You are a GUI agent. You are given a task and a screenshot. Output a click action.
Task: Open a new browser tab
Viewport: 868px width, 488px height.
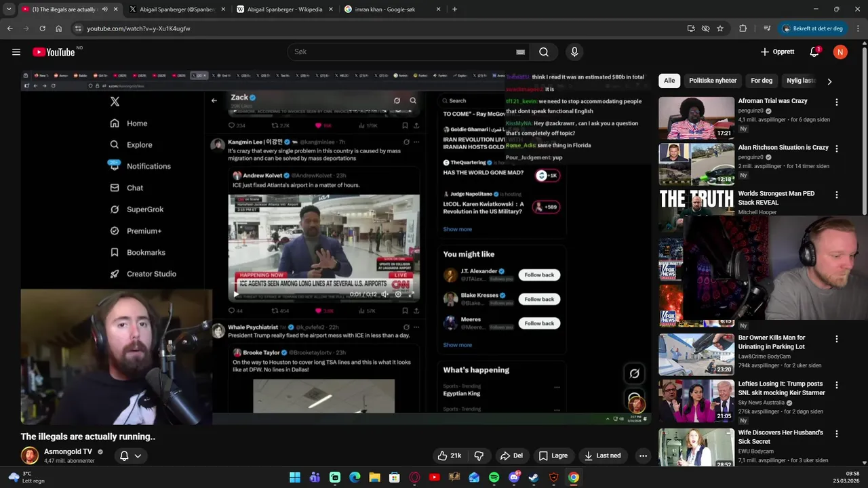tap(454, 9)
